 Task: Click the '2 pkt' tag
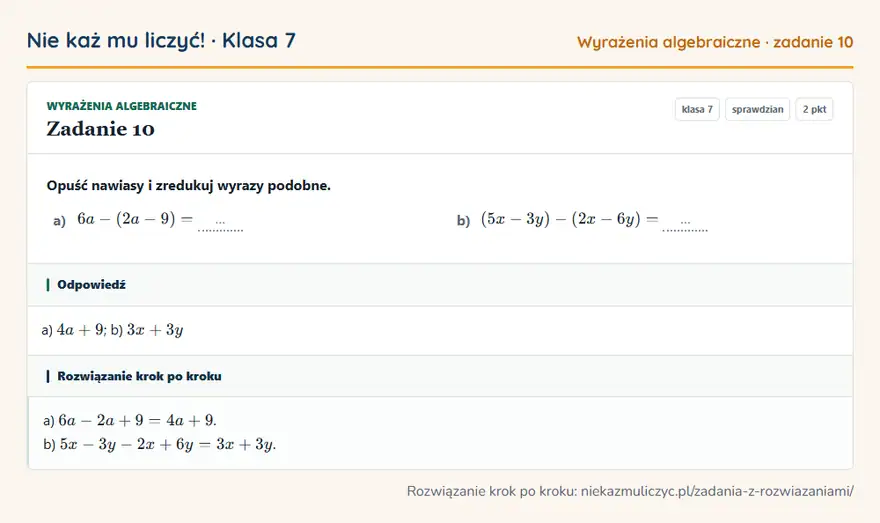814,109
